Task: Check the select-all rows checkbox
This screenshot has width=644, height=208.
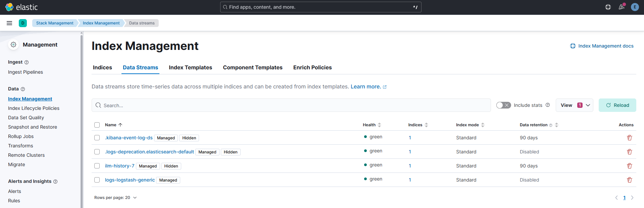Action: pos(97,125)
